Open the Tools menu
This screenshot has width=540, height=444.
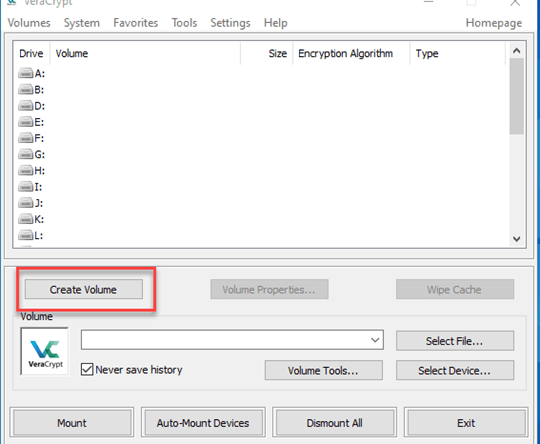(x=184, y=23)
